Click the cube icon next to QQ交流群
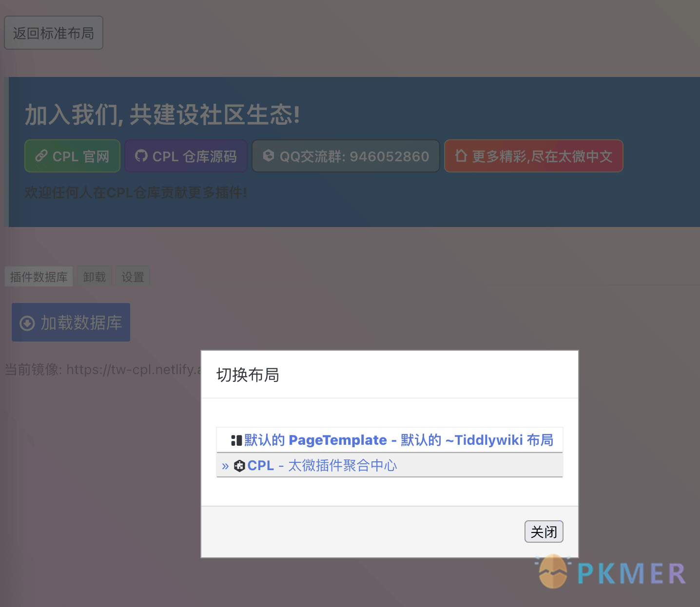This screenshot has height=607, width=700. coord(269,155)
